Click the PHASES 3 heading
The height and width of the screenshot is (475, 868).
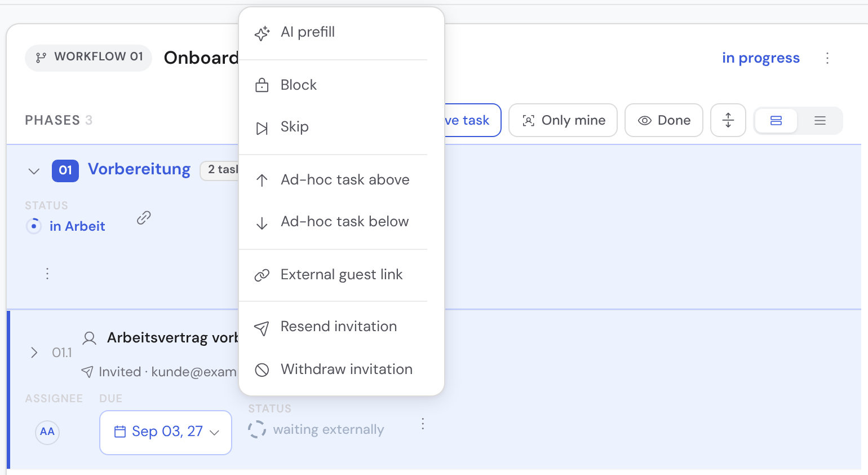tap(59, 120)
